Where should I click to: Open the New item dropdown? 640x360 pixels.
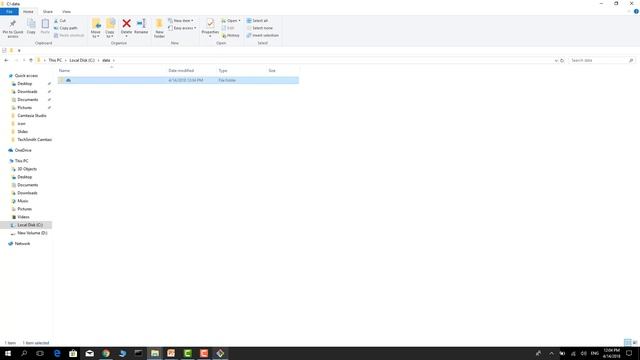click(181, 20)
